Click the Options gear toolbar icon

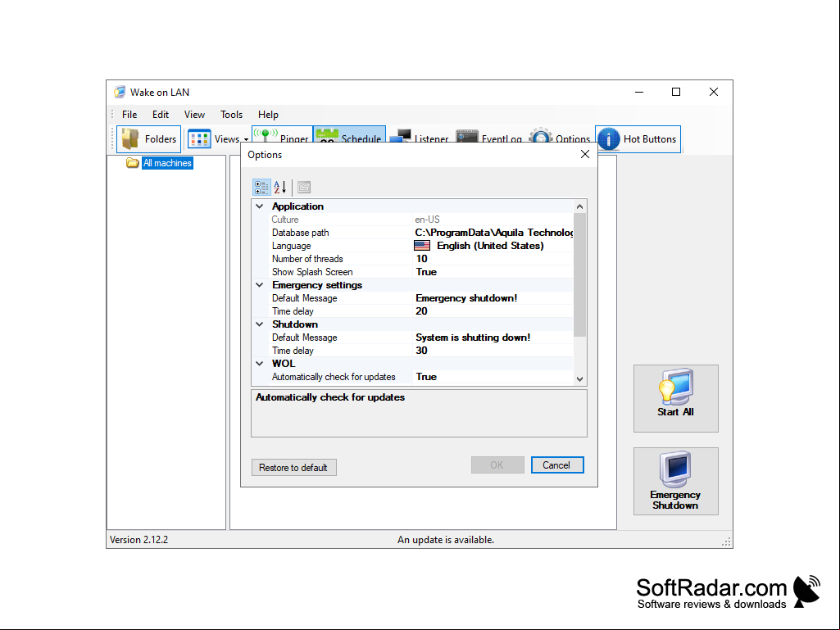point(541,136)
